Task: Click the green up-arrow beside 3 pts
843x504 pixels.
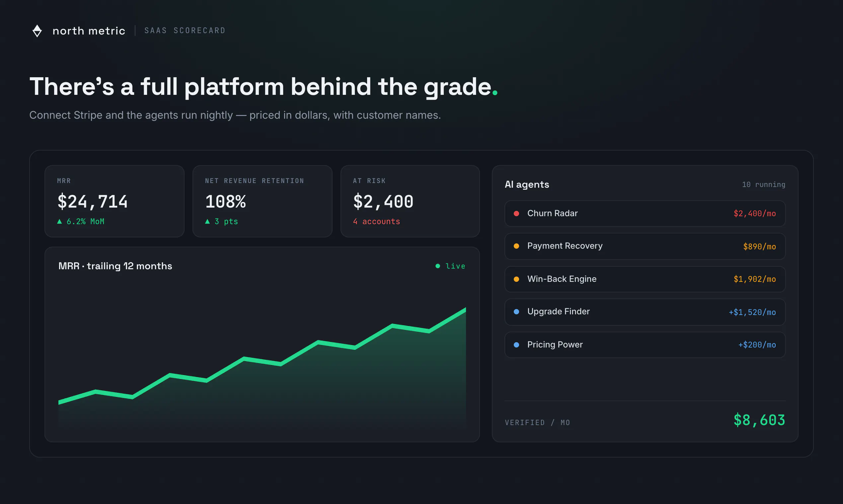Action: click(x=207, y=221)
